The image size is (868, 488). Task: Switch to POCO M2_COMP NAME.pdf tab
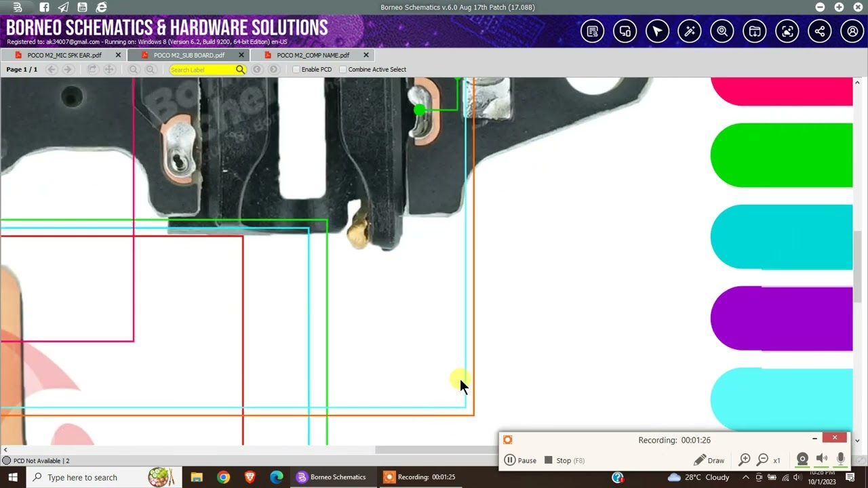tap(313, 55)
